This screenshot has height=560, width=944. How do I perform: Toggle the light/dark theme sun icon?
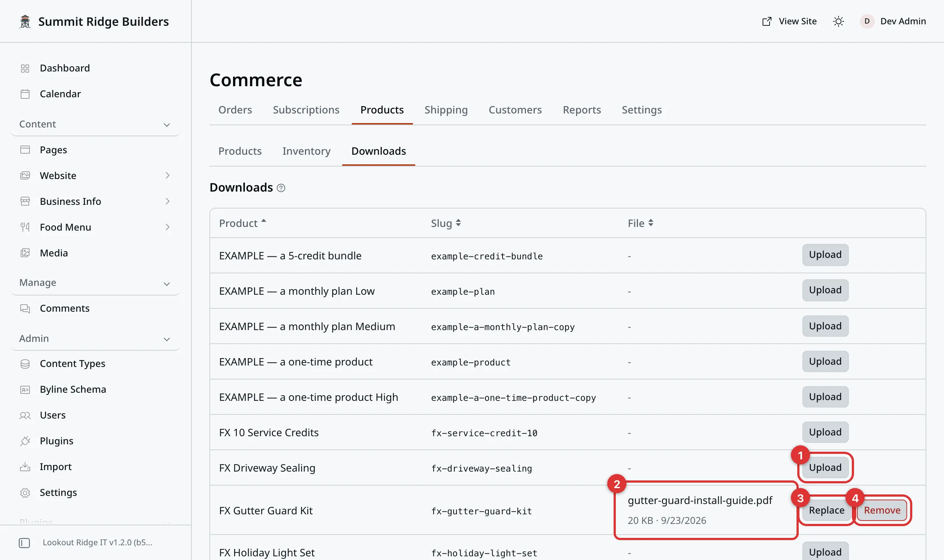[x=838, y=21]
